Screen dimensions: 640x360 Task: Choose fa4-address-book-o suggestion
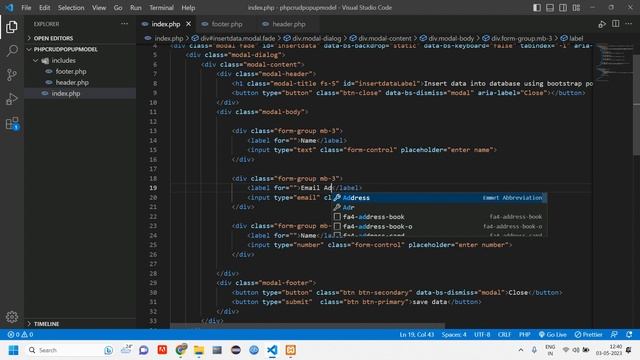click(439, 227)
